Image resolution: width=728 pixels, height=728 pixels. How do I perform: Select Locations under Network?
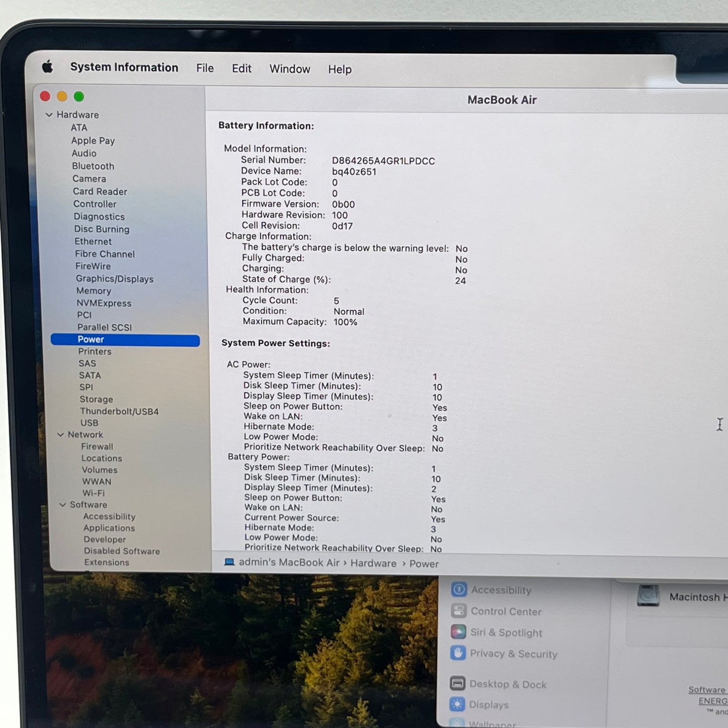(x=102, y=458)
